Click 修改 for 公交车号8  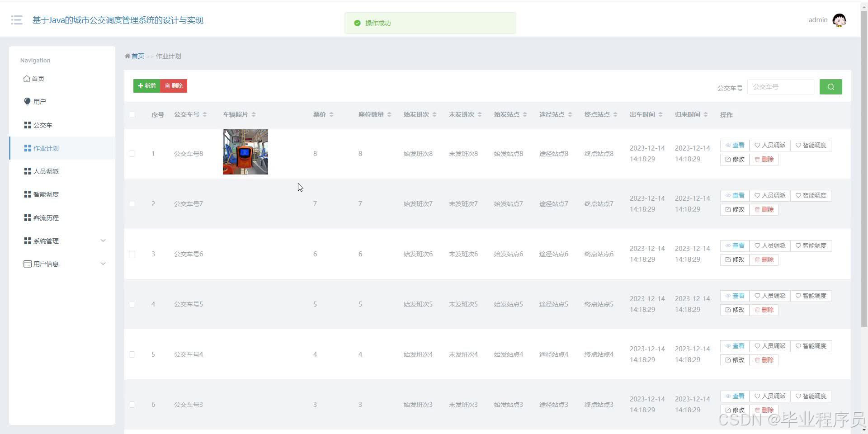pos(735,159)
